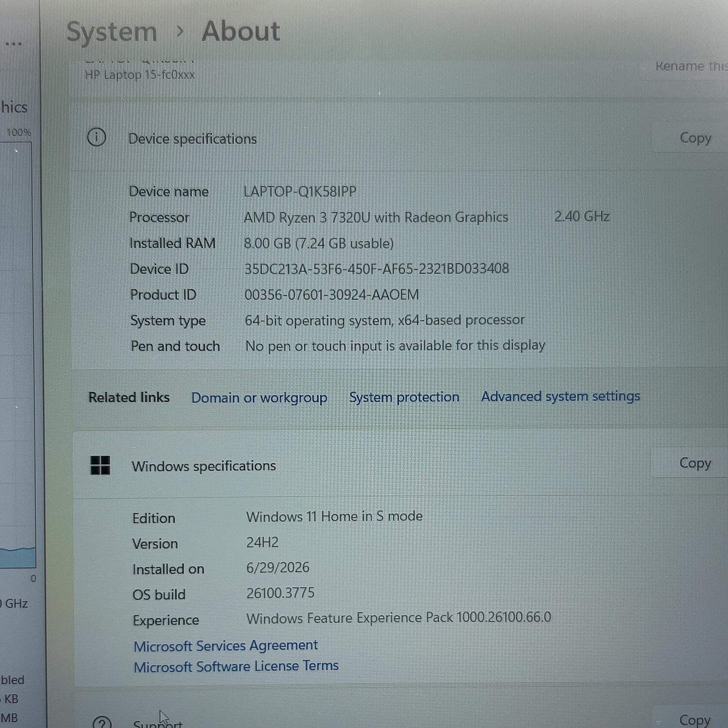
Task: Click the Related links label
Action: (129, 397)
